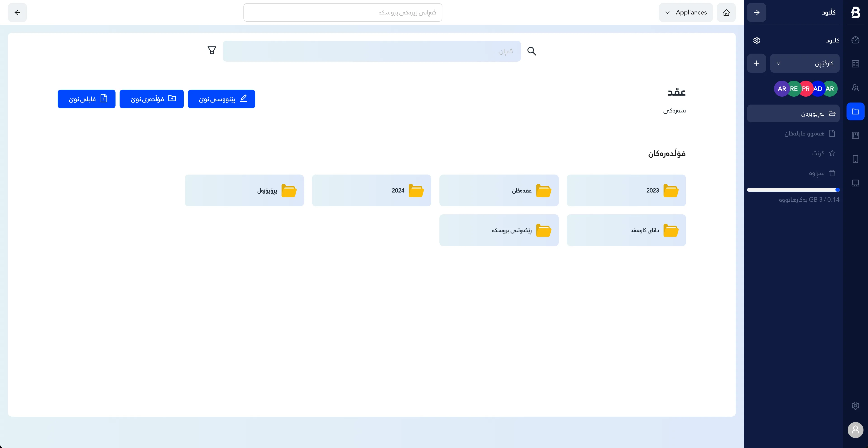Expand the کارگێری workspace dropdown
This screenshot has height=448, width=868.
point(804,63)
